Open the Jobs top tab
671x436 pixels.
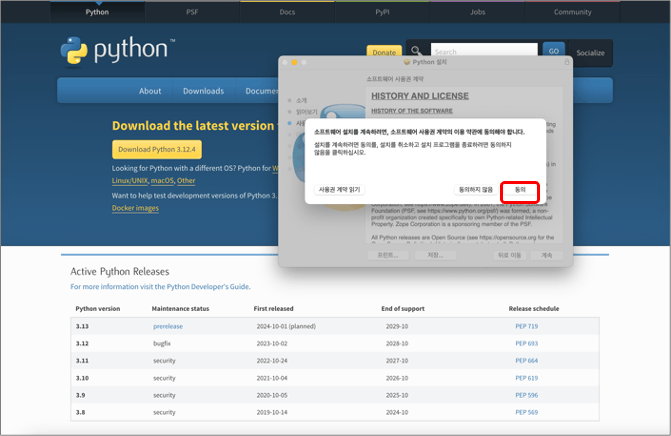(478, 12)
